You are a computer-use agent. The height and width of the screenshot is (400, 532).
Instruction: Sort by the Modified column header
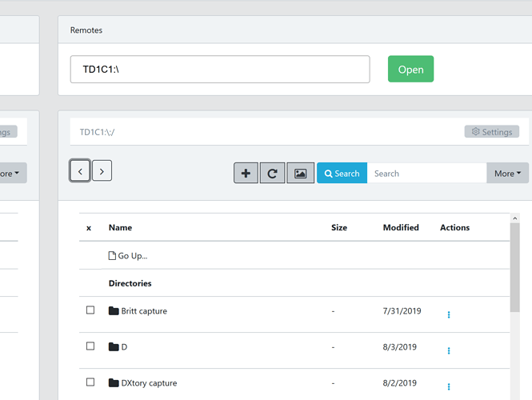point(401,227)
